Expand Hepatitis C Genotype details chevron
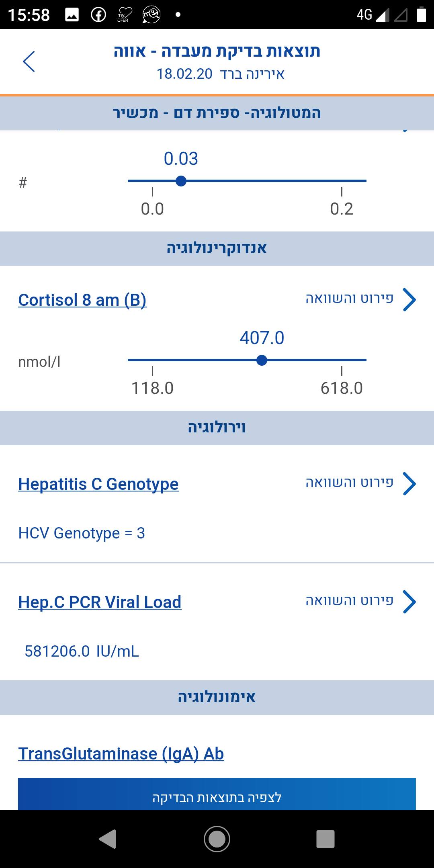This screenshot has height=868, width=434. point(409,483)
